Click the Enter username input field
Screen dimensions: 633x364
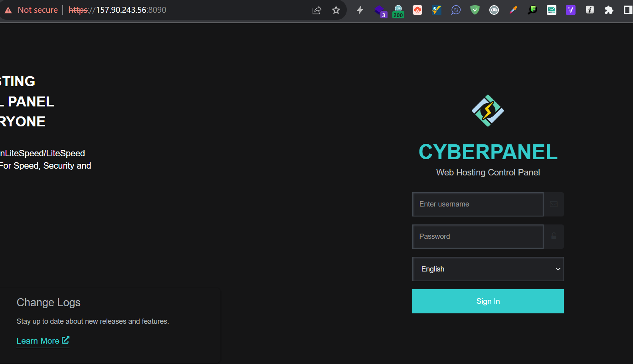(x=478, y=204)
